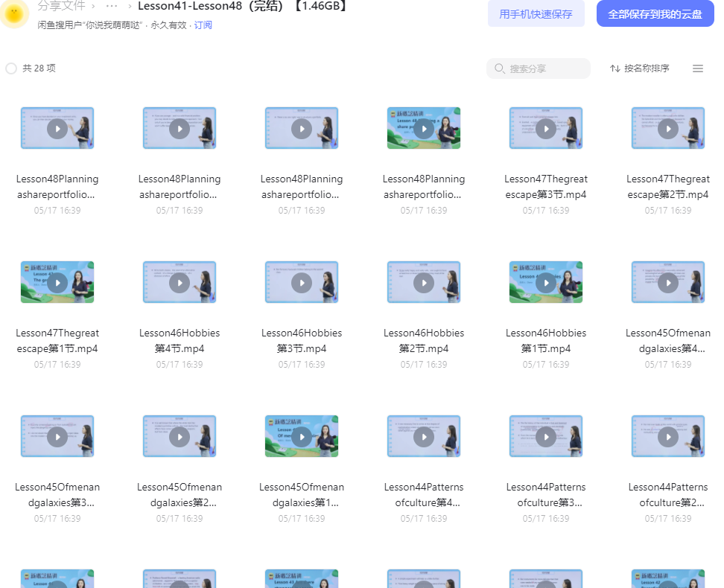Open the 按名称排序 sort dropdown
This screenshot has height=588, width=724.
(640, 68)
